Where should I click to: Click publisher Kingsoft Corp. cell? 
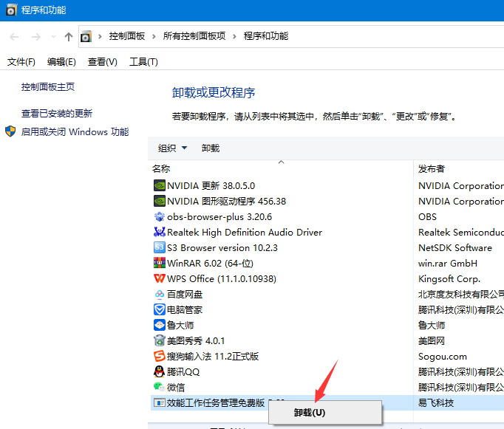click(449, 278)
